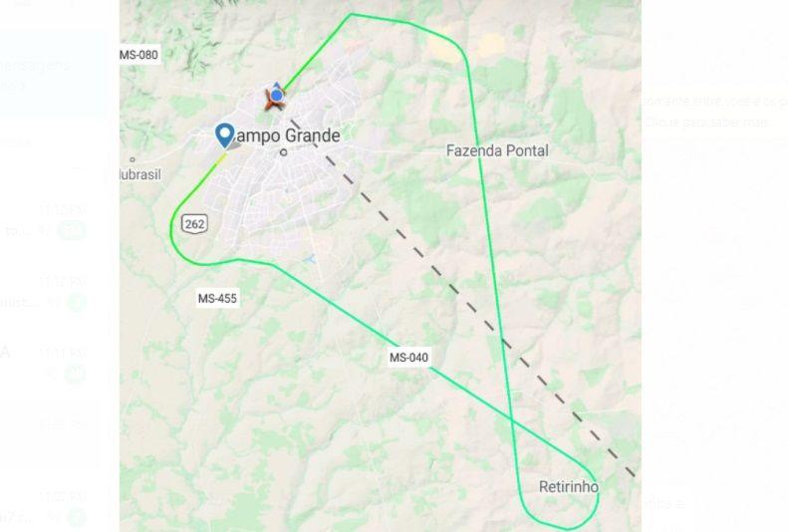
Task: Select the MS-040 road label
Action: pyautogui.click(x=409, y=358)
